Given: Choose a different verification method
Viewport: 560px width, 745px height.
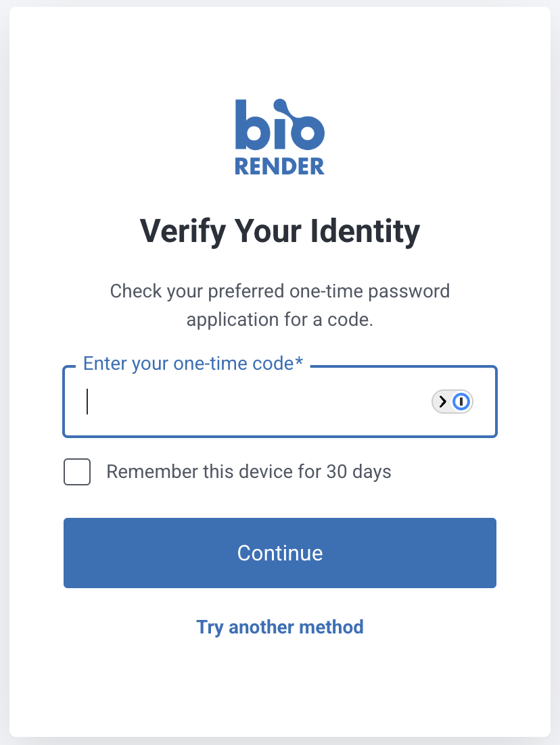Looking at the screenshot, I should tap(279, 627).
